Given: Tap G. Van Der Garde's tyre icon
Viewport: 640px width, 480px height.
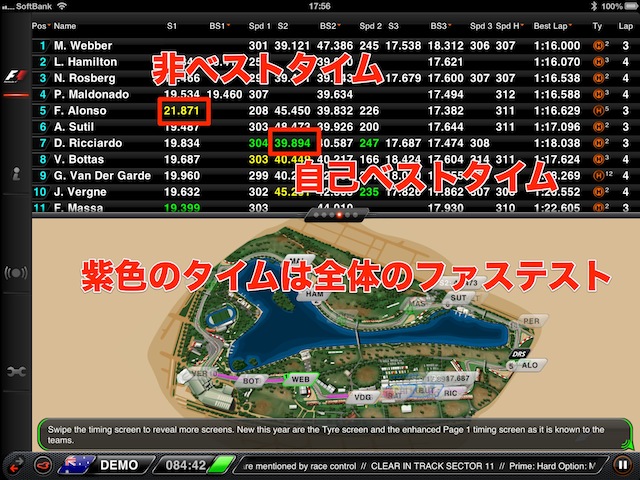Looking at the screenshot, I should 598,176.
